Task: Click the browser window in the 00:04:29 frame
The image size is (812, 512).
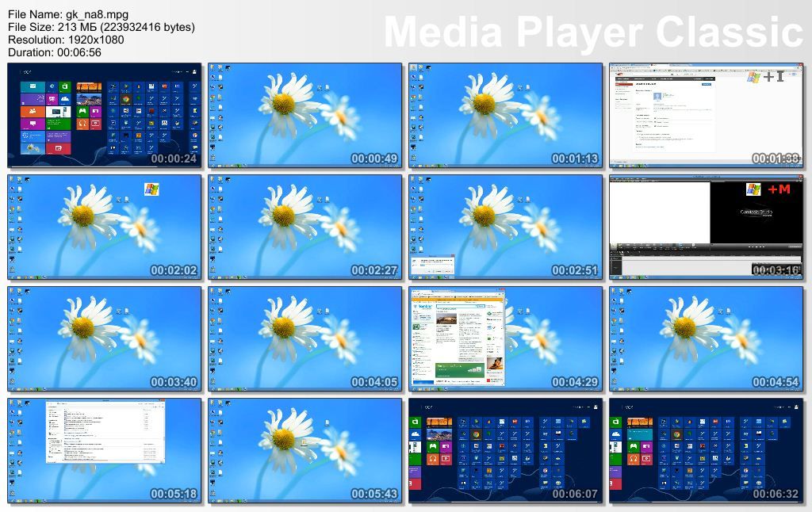Action: click(458, 338)
